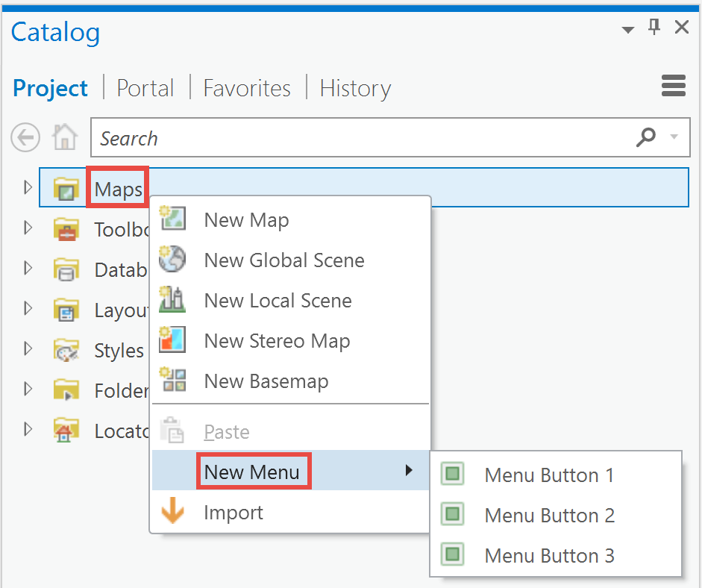Click inside the Search input field
The width and height of the screenshot is (702, 588).
tap(298, 137)
